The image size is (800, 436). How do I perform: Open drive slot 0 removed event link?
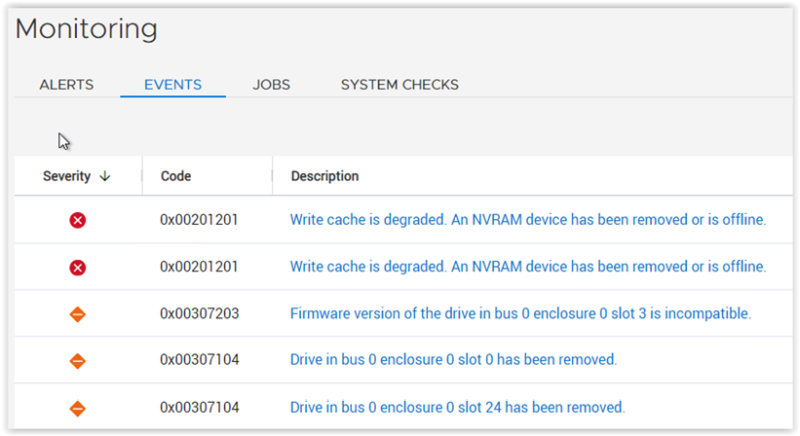point(453,360)
